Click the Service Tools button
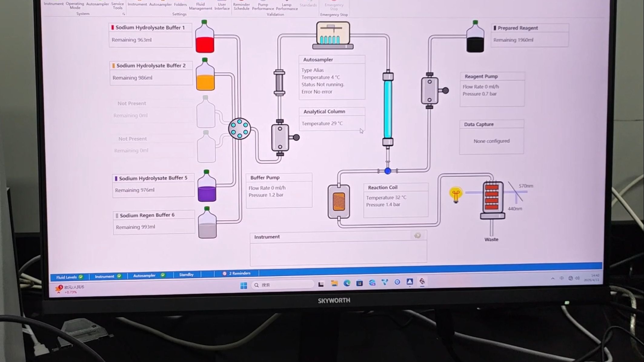Screen dimensions: 644x362 pyautogui.click(x=118, y=5)
